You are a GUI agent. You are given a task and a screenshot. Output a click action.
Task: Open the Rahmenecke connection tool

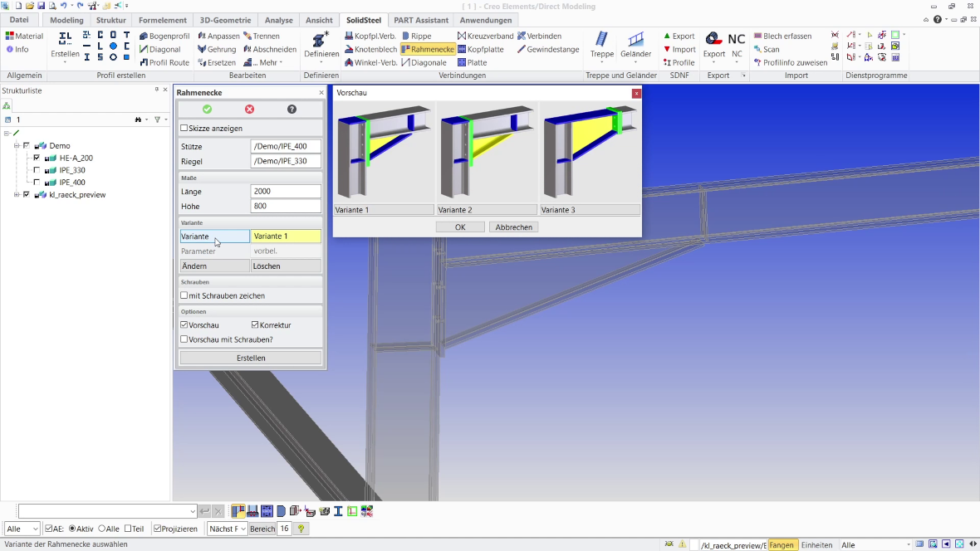(x=428, y=49)
